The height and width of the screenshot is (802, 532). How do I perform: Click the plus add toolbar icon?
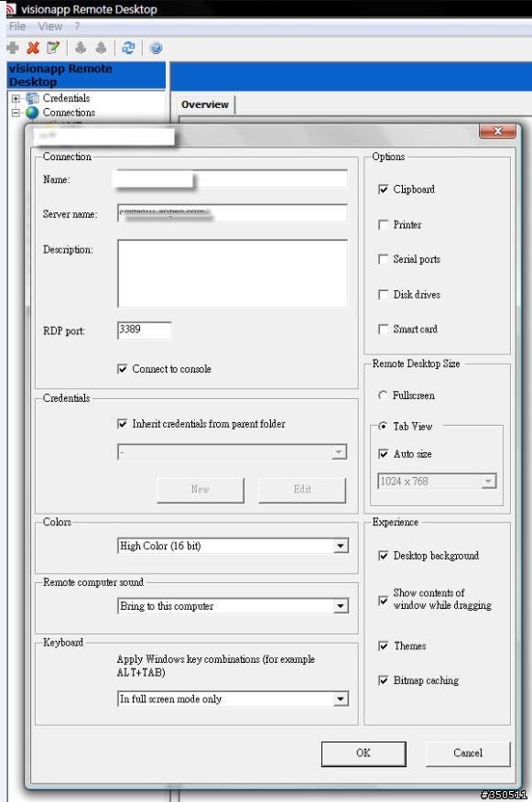(13, 49)
